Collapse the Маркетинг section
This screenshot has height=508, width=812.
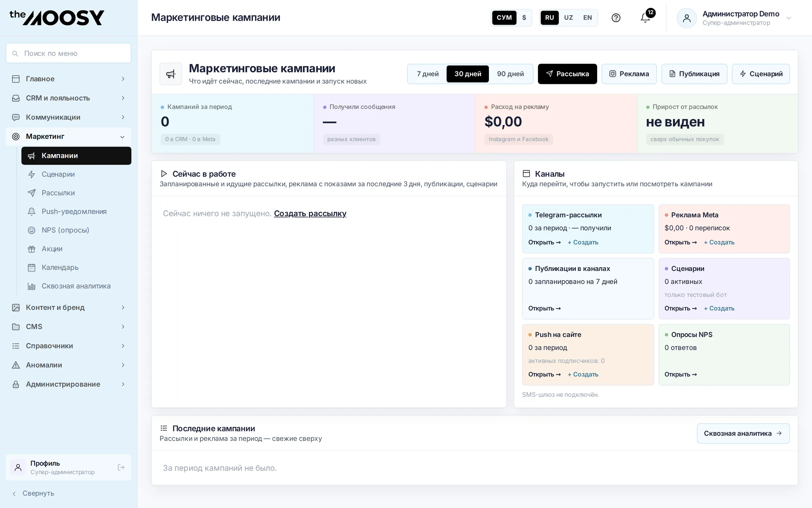click(68, 136)
